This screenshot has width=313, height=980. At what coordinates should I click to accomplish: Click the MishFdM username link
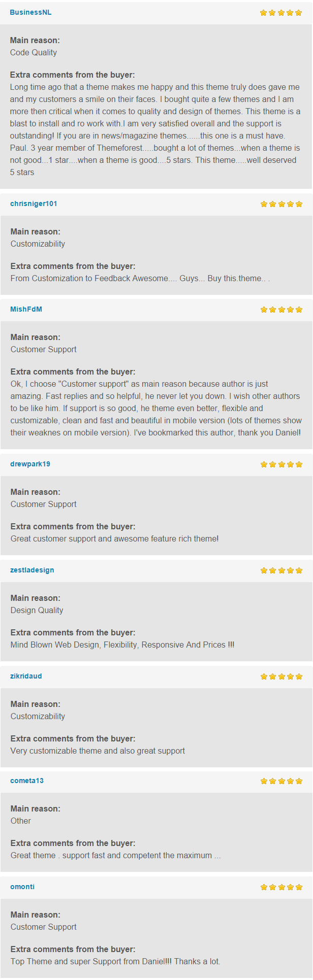point(26,309)
